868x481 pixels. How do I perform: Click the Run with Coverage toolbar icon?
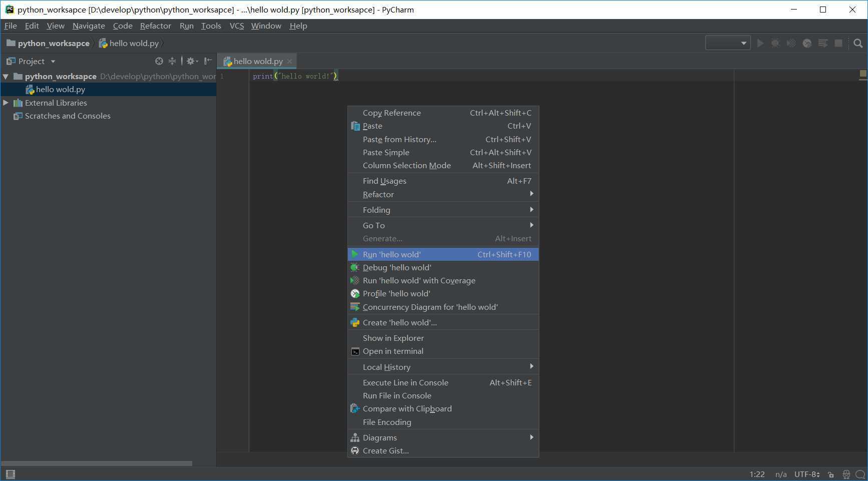coord(791,43)
